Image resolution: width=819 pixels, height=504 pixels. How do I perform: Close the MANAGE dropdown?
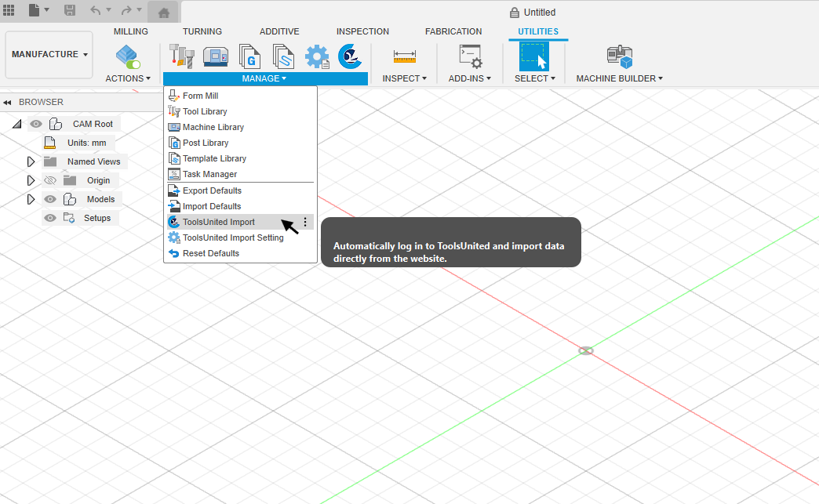coord(264,78)
